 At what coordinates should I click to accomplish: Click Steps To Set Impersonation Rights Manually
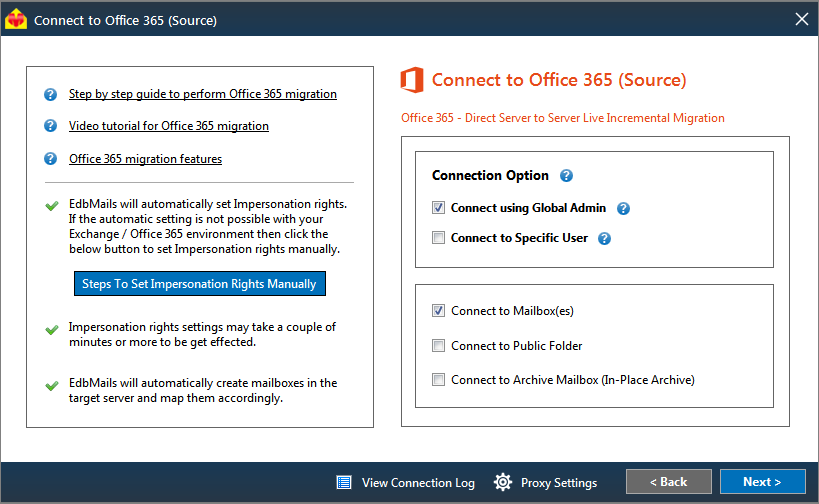200,284
